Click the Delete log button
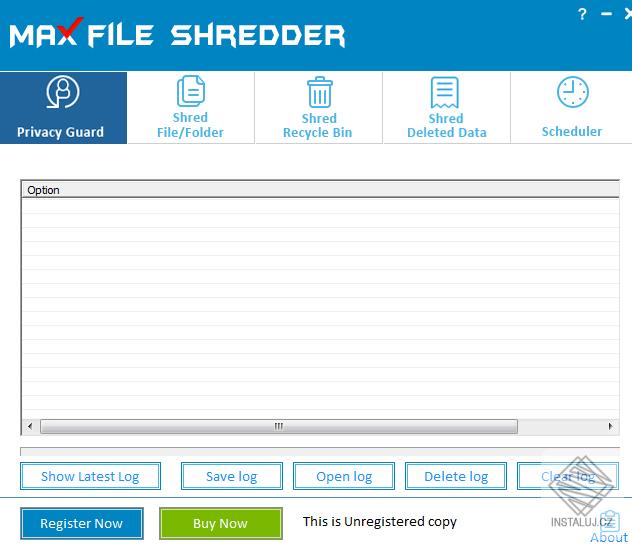The image size is (632, 549). click(x=456, y=476)
